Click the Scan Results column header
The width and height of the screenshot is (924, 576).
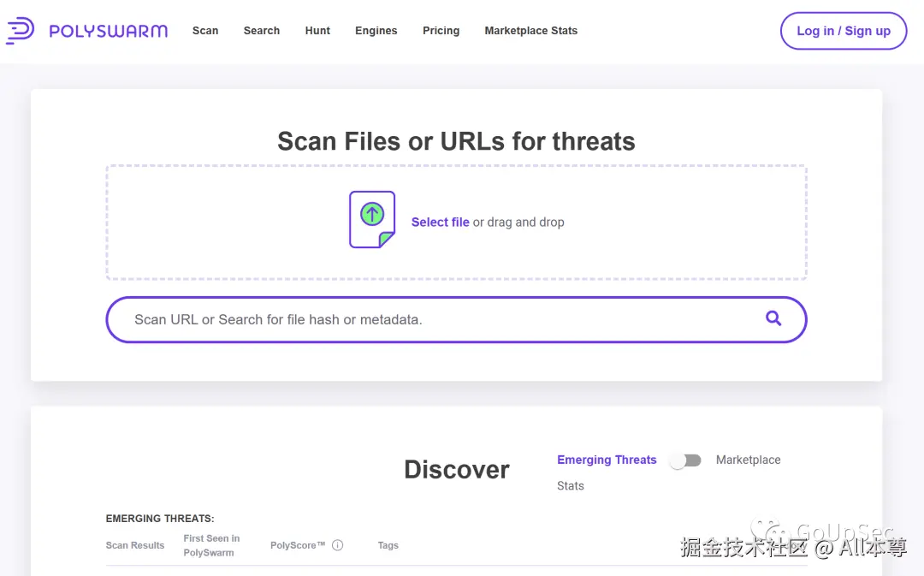point(135,545)
